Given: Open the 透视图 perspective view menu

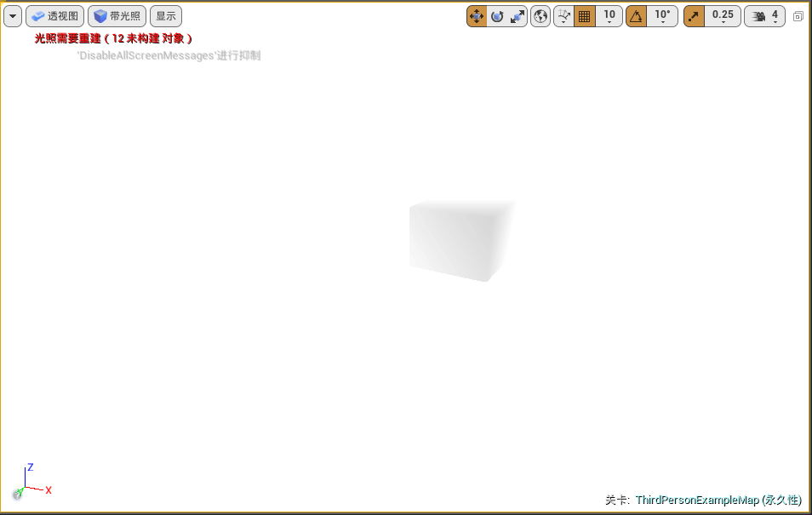Looking at the screenshot, I should pyautogui.click(x=54, y=16).
